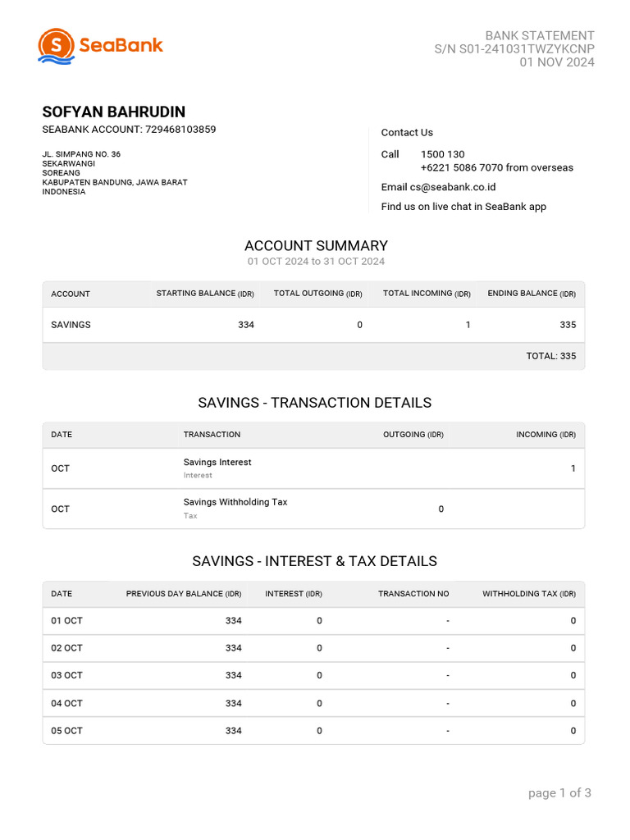The width and height of the screenshot is (630, 840).
Task: Click address line SEKARWANGI
Action: point(69,163)
